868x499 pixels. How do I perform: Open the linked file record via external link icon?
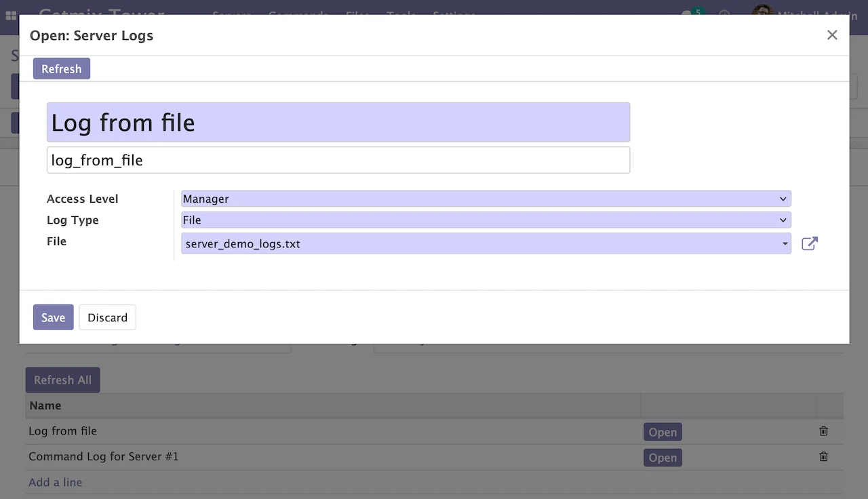[x=809, y=243]
